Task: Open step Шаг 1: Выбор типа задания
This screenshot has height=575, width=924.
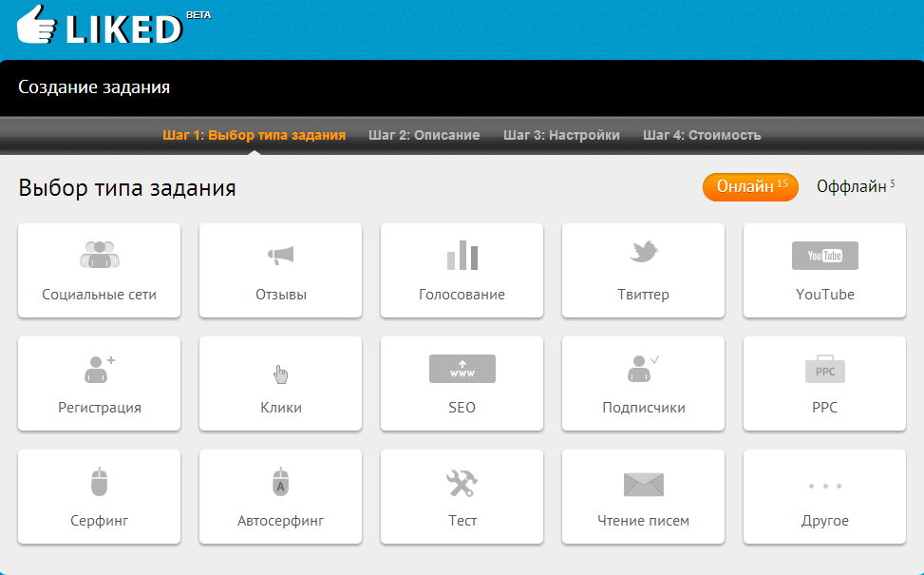Action: click(x=254, y=135)
